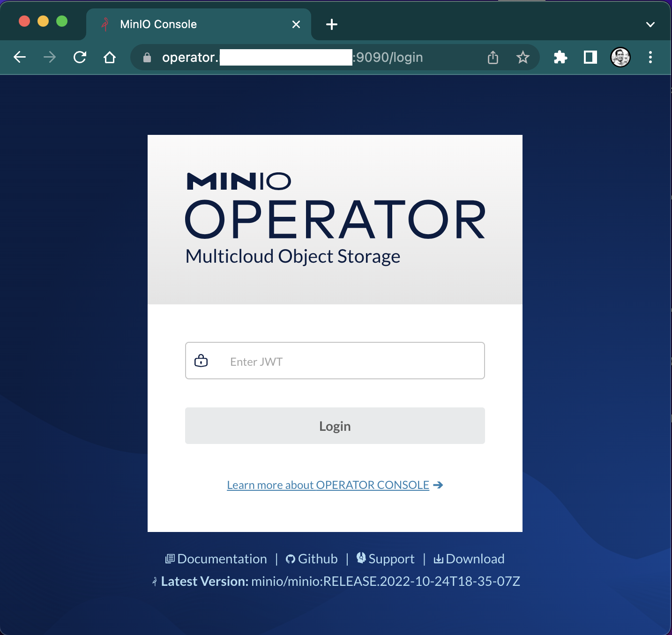Viewport: 672px width, 635px height.
Task: Open the user profile avatar
Action: click(x=620, y=57)
